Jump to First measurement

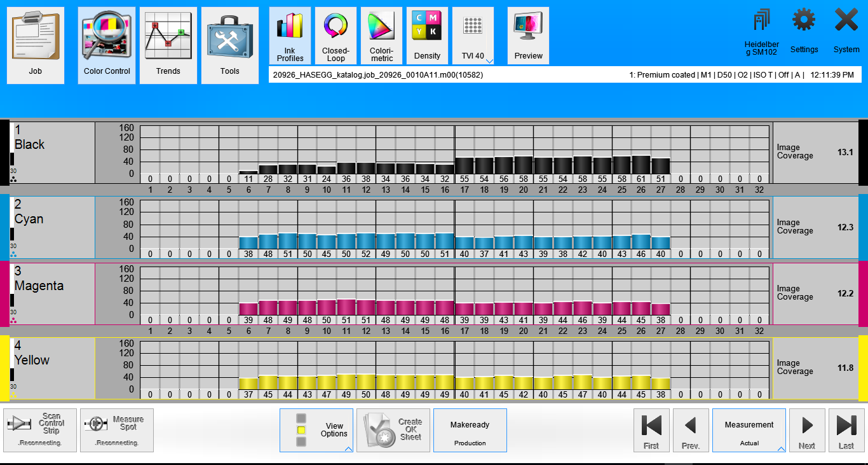click(651, 430)
